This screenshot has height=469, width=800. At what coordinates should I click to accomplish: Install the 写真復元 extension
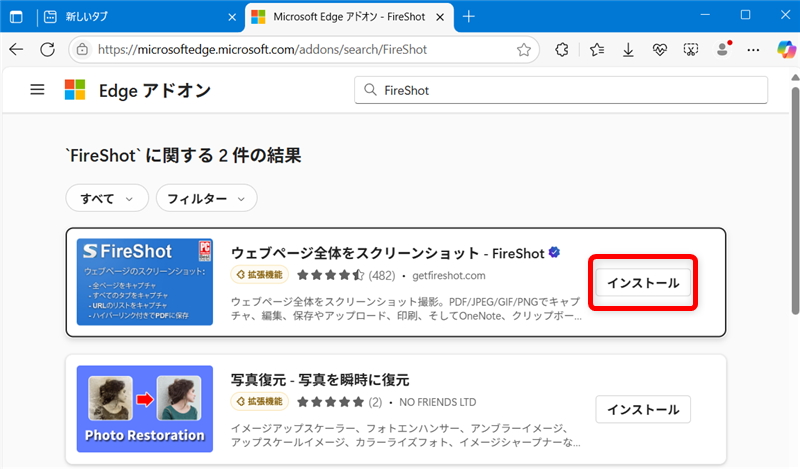643,409
